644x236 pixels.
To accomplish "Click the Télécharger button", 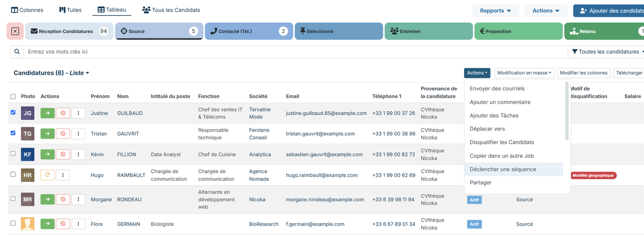I will tap(629, 73).
